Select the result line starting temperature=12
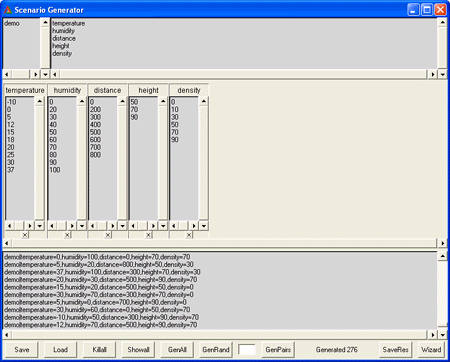The width and height of the screenshot is (450, 362). 101,325
